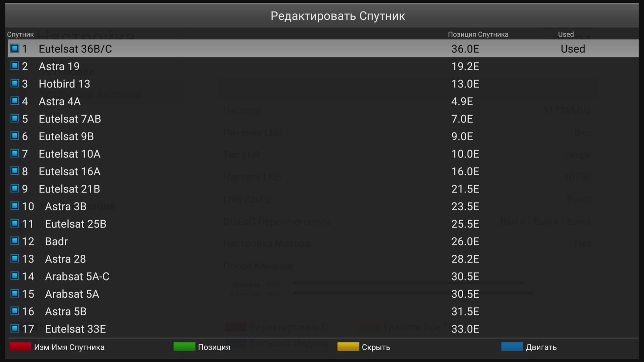Click the blue satellite icon beside Astra 19
Image resolution: width=644 pixels, height=362 pixels.
click(15, 66)
